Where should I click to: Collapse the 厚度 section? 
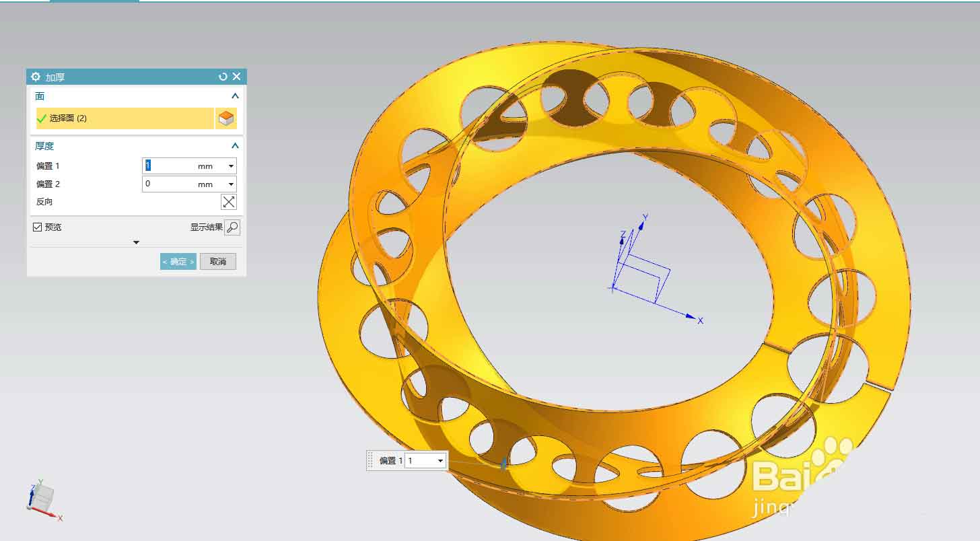tap(235, 145)
